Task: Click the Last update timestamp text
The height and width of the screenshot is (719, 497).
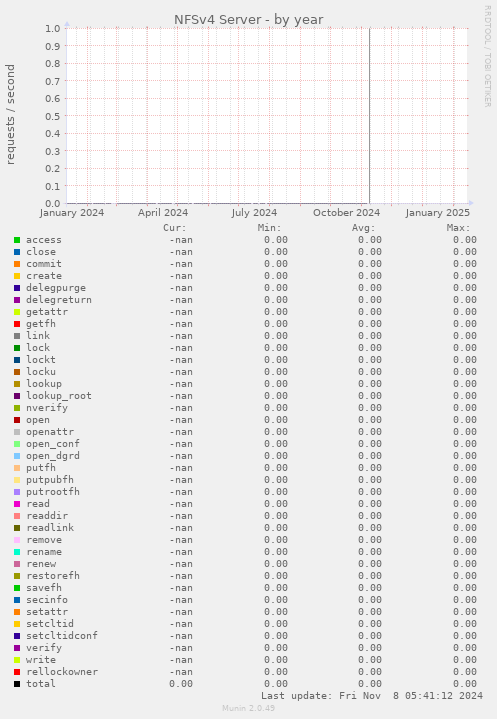Action: (372, 696)
